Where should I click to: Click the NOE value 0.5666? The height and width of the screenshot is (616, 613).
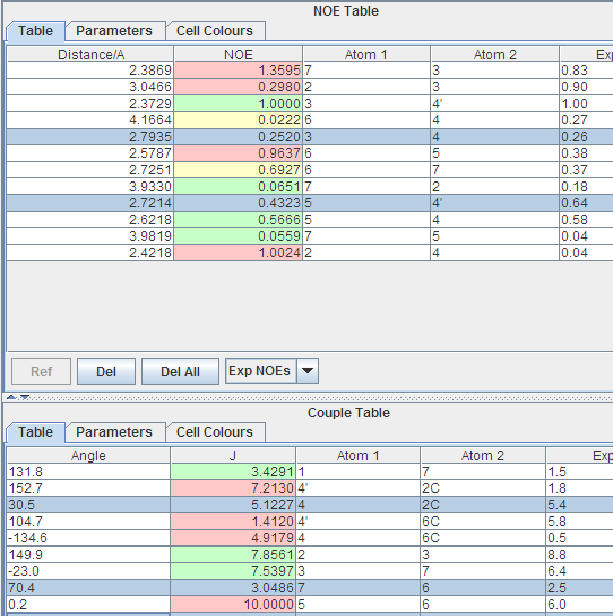point(238,219)
